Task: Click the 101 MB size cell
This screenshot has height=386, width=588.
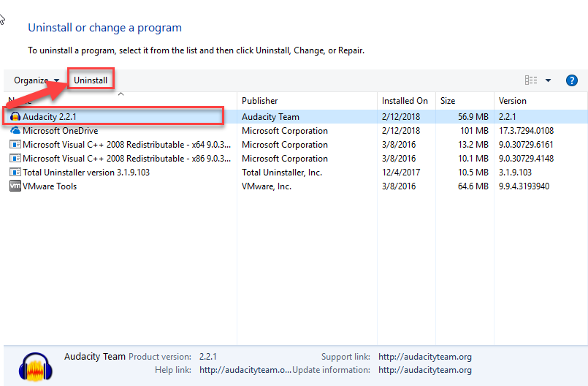Action: pos(474,131)
